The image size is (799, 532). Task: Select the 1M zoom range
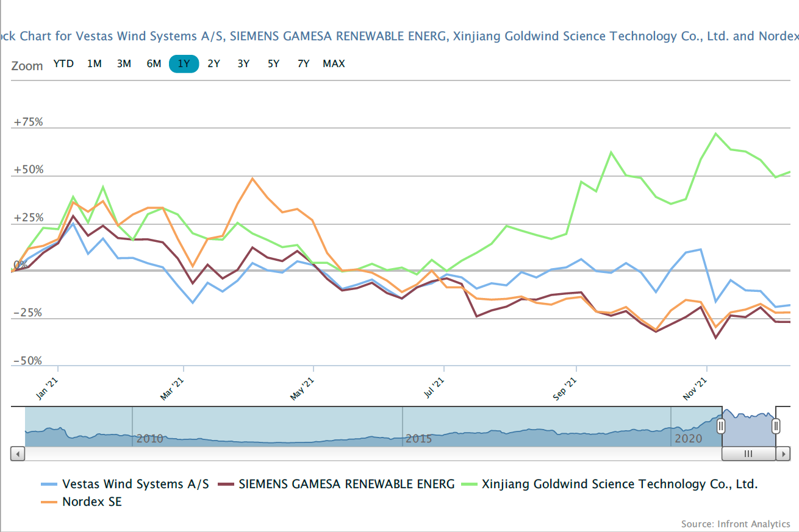coord(94,63)
